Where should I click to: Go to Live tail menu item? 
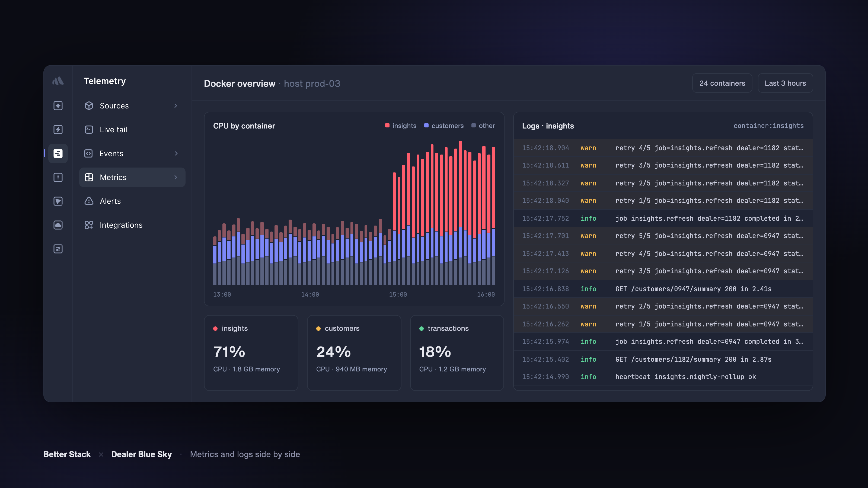132,130
